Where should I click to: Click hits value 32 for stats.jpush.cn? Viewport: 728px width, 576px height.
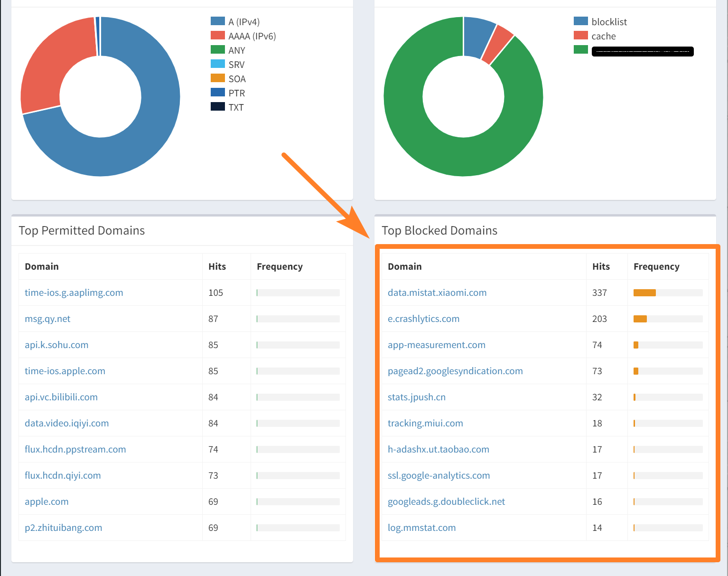pyautogui.click(x=597, y=397)
